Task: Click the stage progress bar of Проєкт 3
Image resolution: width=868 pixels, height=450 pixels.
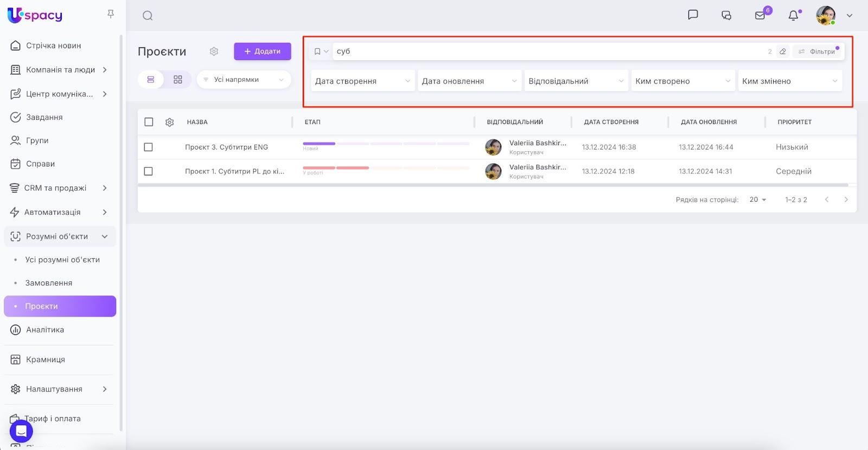Action: pyautogui.click(x=386, y=144)
